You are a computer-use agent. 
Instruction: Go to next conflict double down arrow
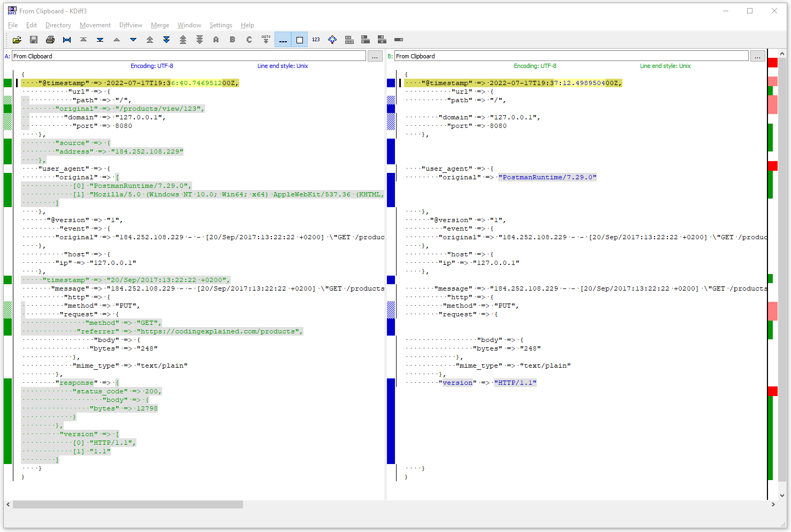pyautogui.click(x=166, y=40)
